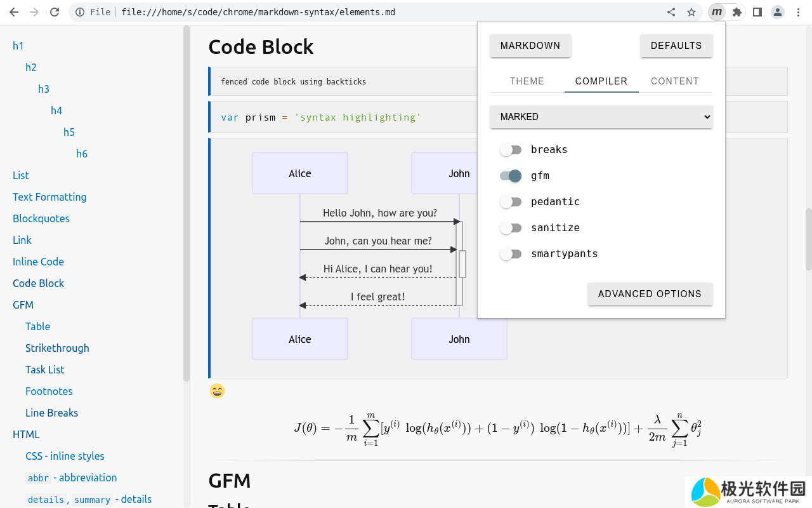Click the browser back arrow
This screenshot has width=812, height=508.
point(13,12)
